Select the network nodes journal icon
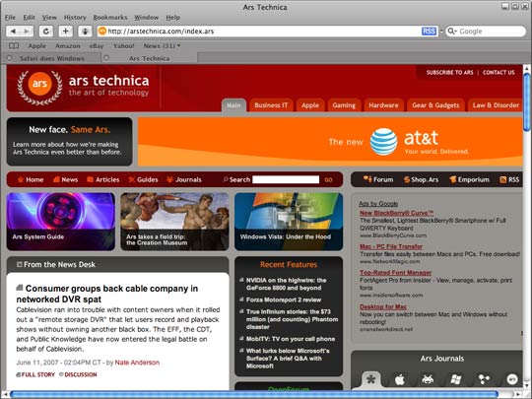 484,379
